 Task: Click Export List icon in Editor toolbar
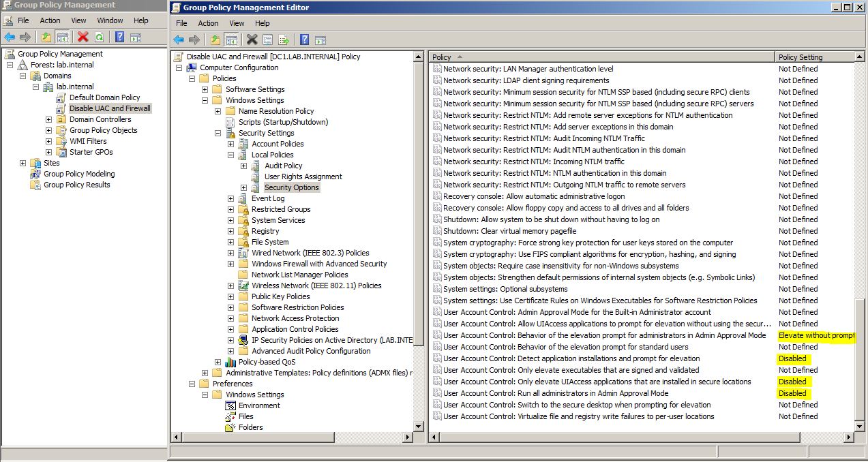pos(283,40)
